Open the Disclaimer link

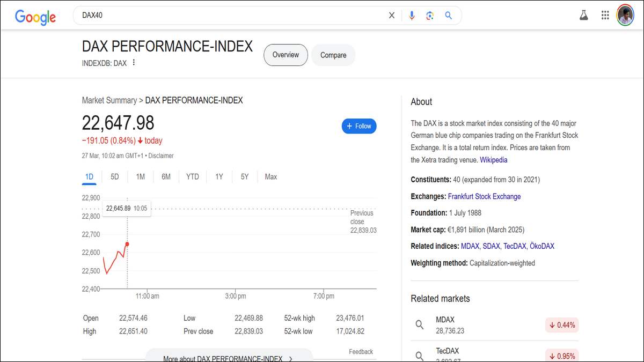pos(161,156)
